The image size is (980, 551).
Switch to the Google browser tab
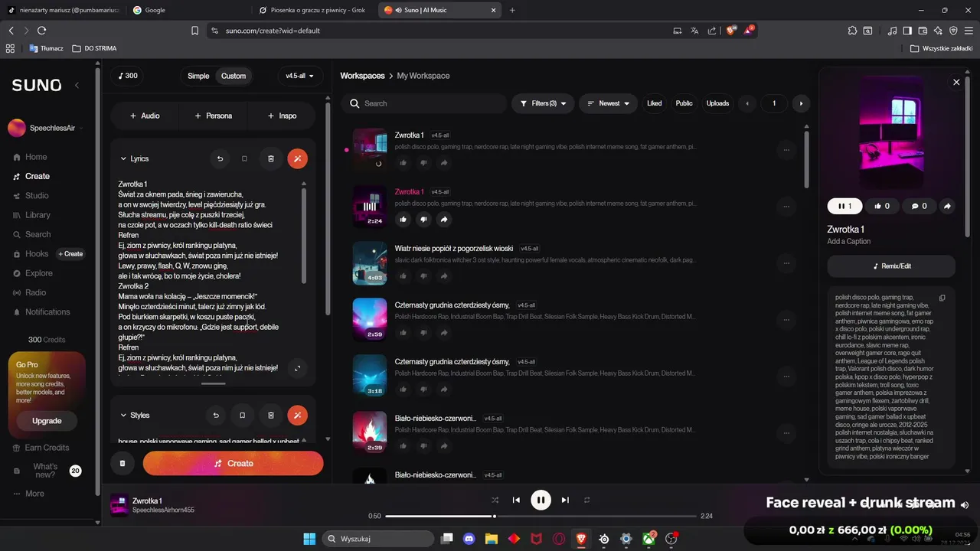[x=186, y=10]
